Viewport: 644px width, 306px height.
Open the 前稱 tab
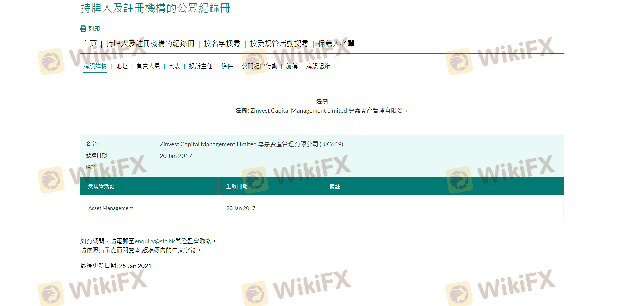tap(291, 66)
